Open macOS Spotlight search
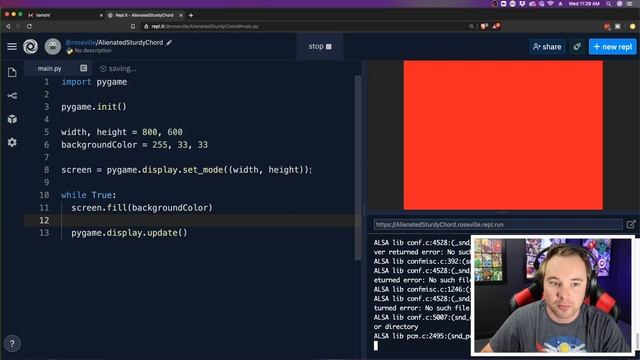The width and height of the screenshot is (640, 360). pyautogui.click(x=609, y=4)
